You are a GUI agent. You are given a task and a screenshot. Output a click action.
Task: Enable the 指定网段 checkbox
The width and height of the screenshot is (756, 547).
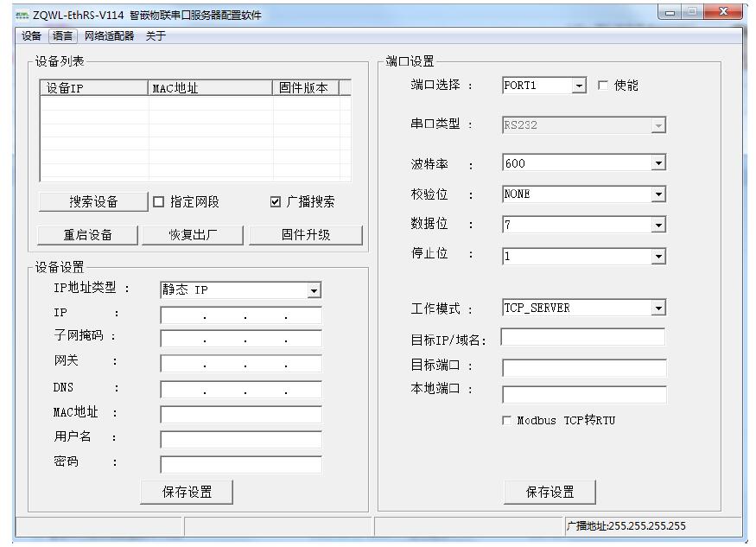coord(159,201)
